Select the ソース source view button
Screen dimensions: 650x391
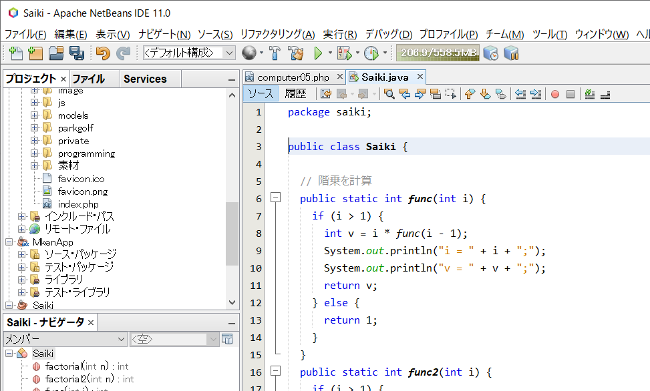click(x=261, y=94)
